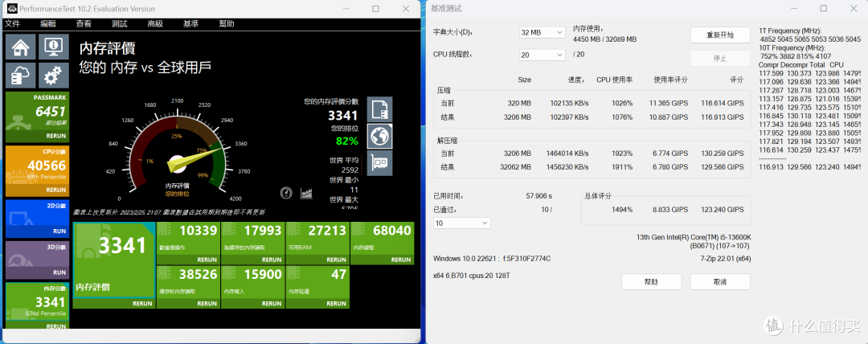Click RUN under the 2D score tile
This screenshot has height=344, width=868.
coord(59,231)
